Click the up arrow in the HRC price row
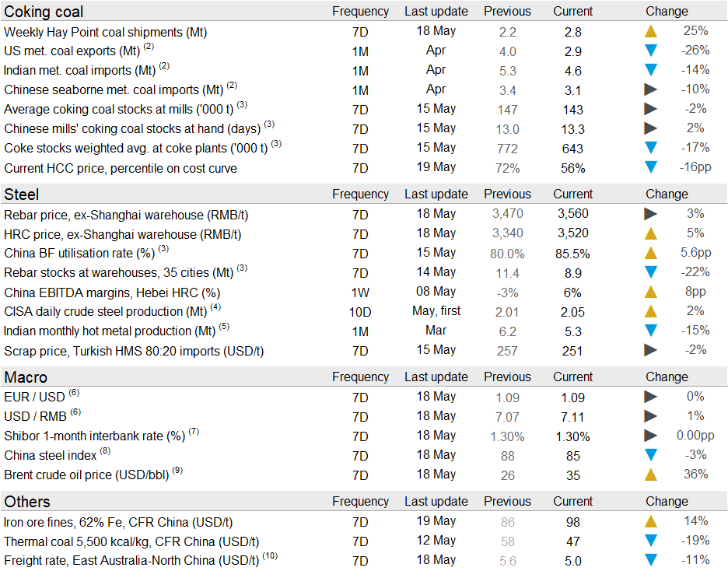The image size is (728, 571). (651, 233)
